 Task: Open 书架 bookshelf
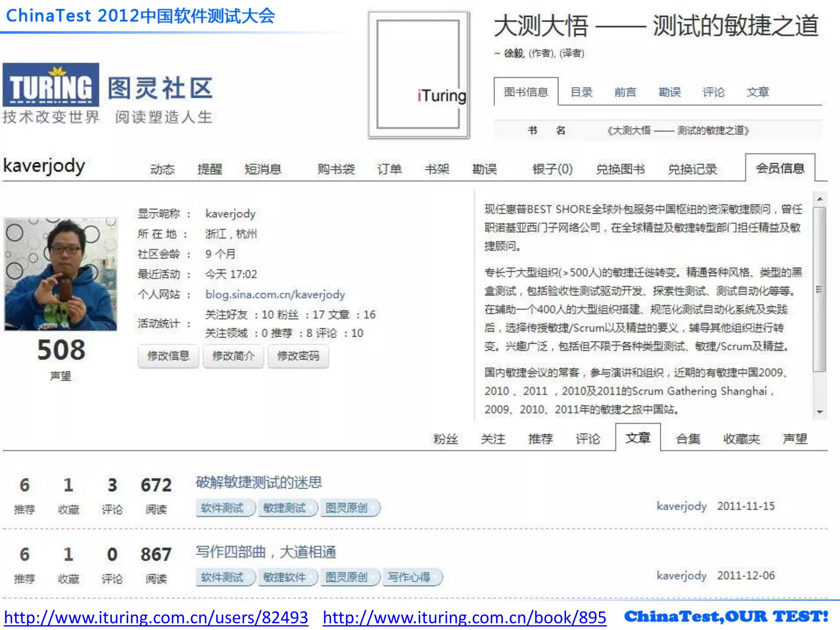pos(437,169)
